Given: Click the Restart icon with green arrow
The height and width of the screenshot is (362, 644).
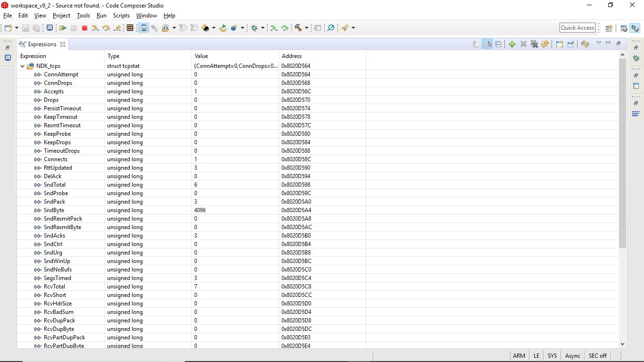Looking at the screenshot, I should click(223, 28).
